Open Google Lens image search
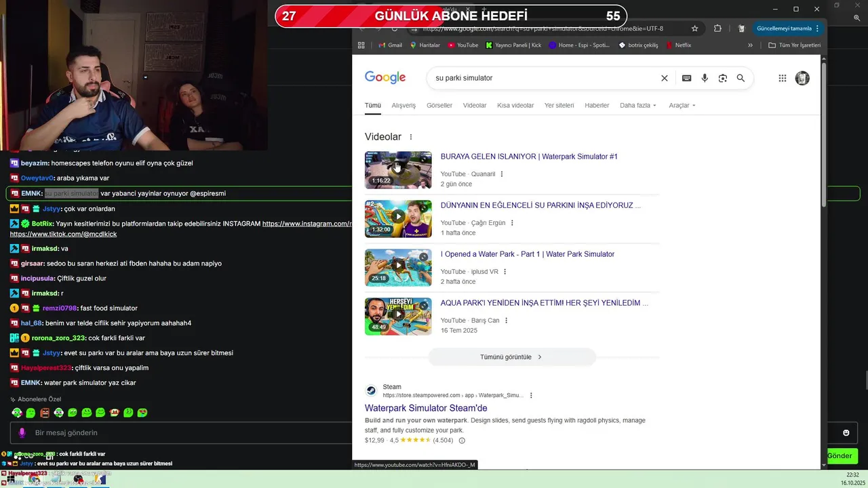 722,78
